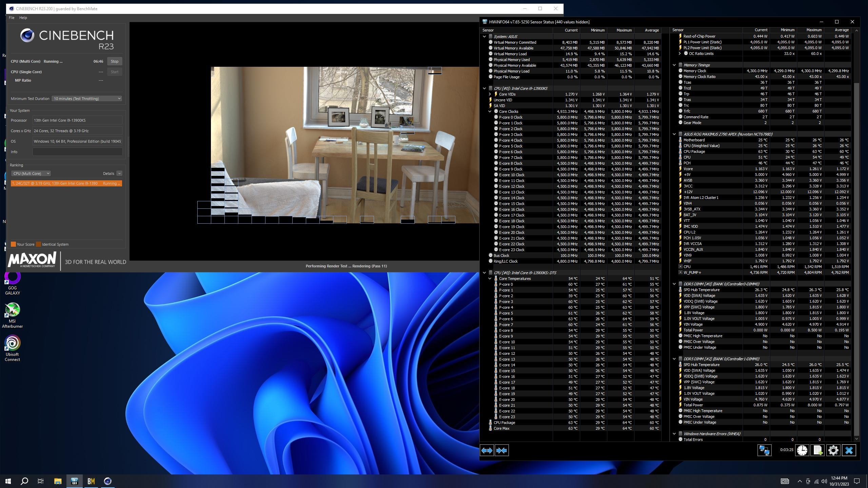Viewport: 868px width, 488px height.
Task: Collapse the DDR5 DIMM [#2] sensor group
Action: click(674, 359)
